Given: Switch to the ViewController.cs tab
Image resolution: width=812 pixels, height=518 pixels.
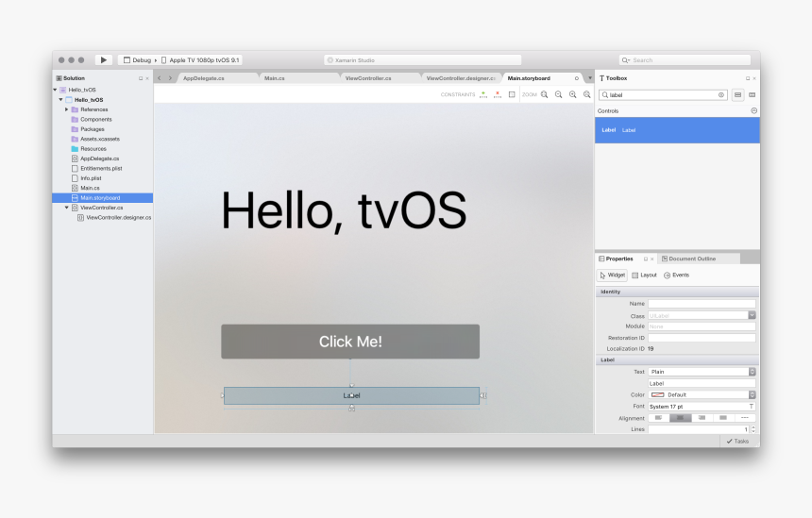Looking at the screenshot, I should click(368, 78).
